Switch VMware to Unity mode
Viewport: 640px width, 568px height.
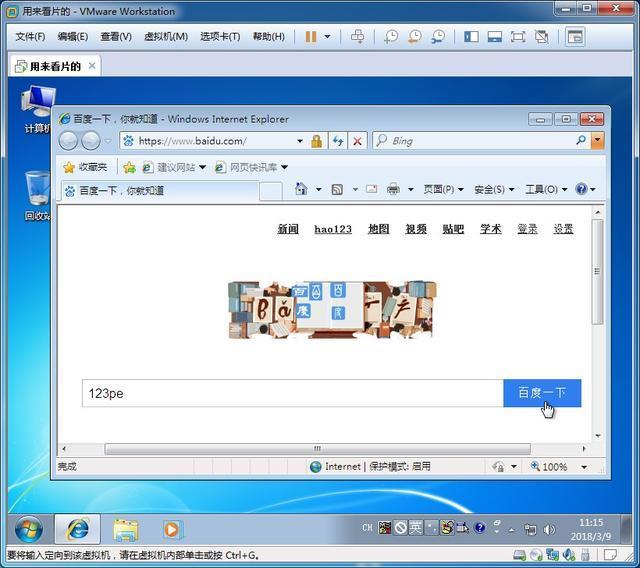[x=542, y=37]
